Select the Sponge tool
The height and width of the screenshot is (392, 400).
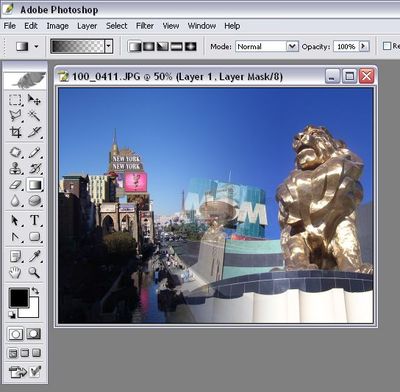(x=34, y=201)
